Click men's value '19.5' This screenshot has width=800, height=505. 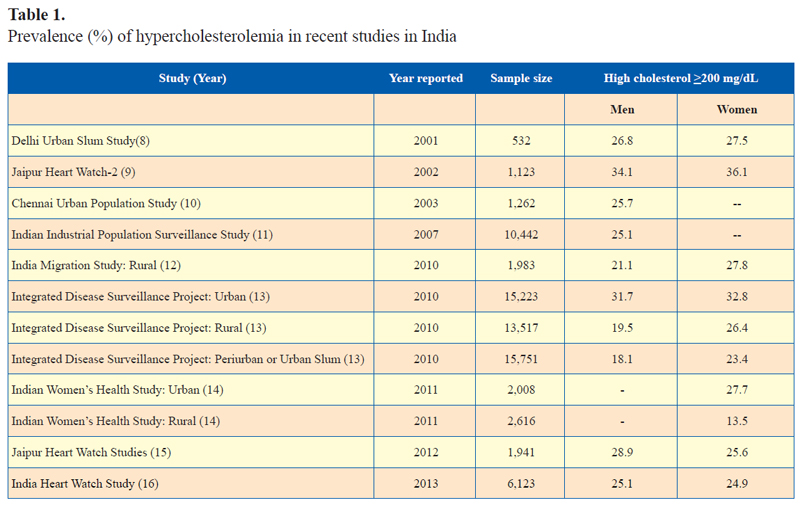pos(622,327)
